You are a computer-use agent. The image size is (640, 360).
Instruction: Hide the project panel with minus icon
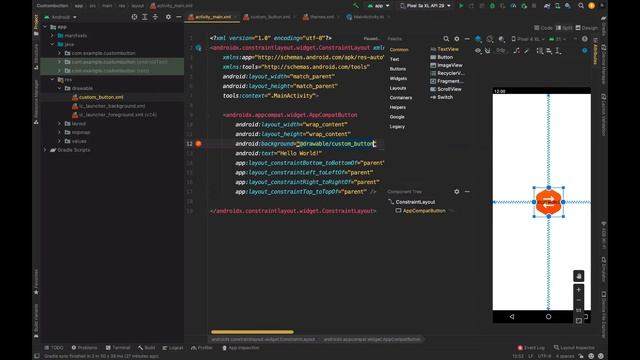click(179, 17)
